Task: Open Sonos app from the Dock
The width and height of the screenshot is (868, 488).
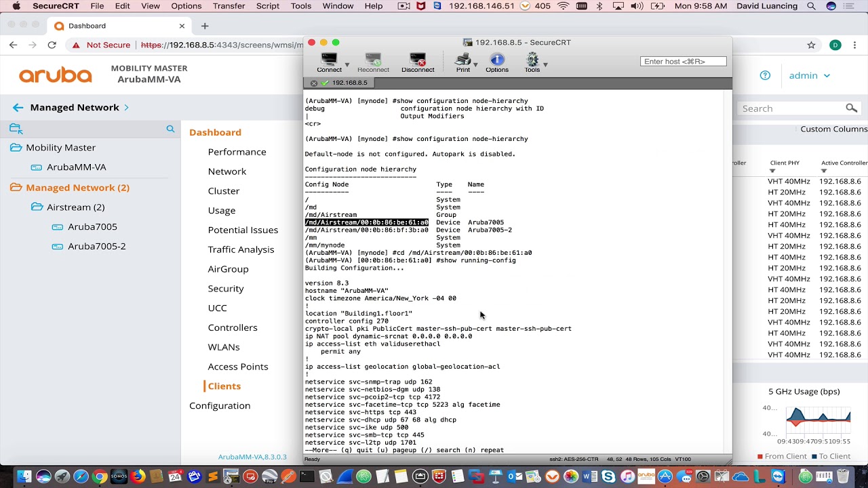Action: coord(119,476)
